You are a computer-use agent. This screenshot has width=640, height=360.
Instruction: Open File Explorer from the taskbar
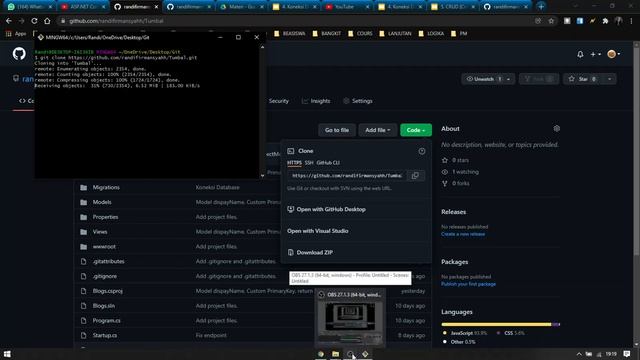335,354
